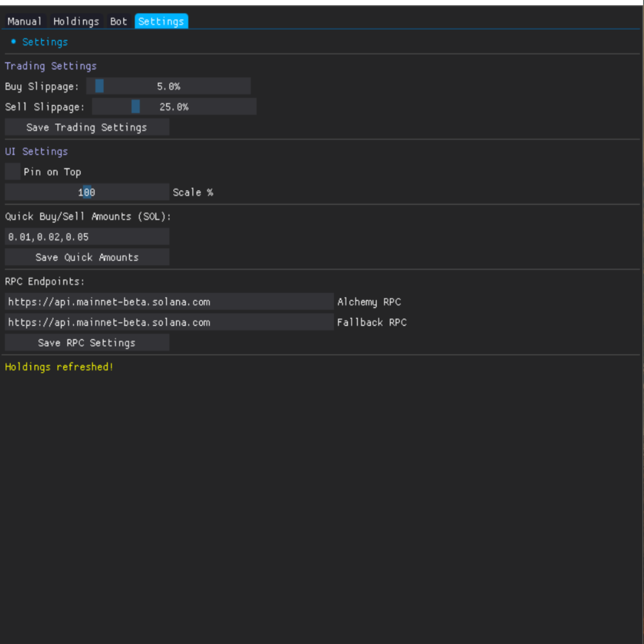Select the Bot tab
The image size is (644, 644).
[119, 21]
